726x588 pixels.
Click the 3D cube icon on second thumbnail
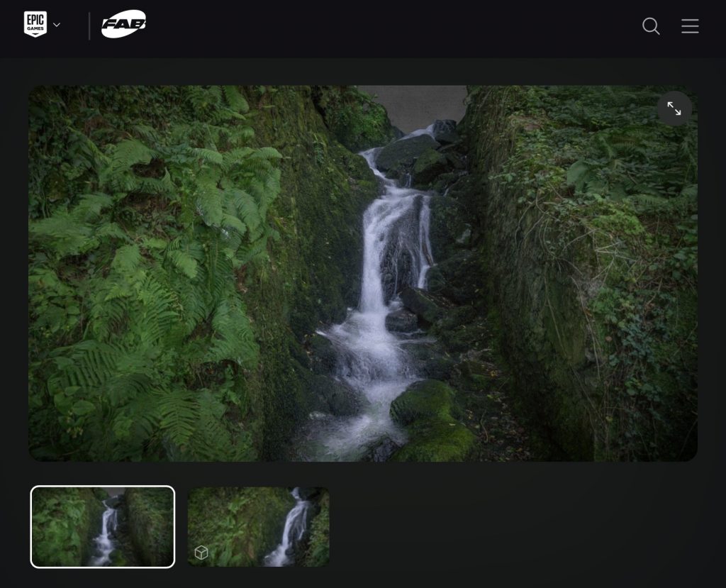pos(201,553)
